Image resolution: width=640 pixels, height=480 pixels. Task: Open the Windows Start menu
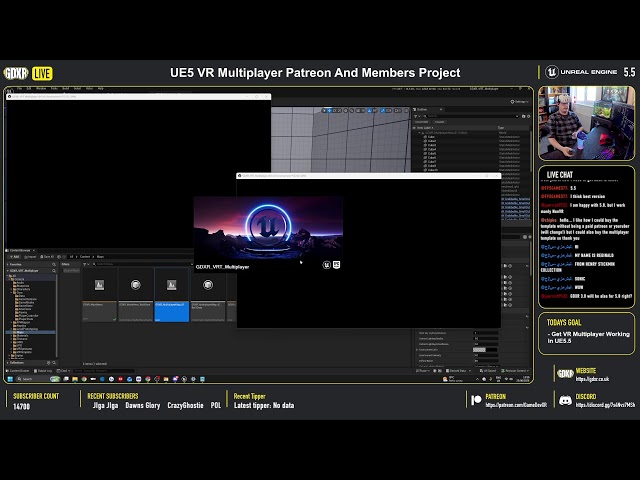click(10, 379)
